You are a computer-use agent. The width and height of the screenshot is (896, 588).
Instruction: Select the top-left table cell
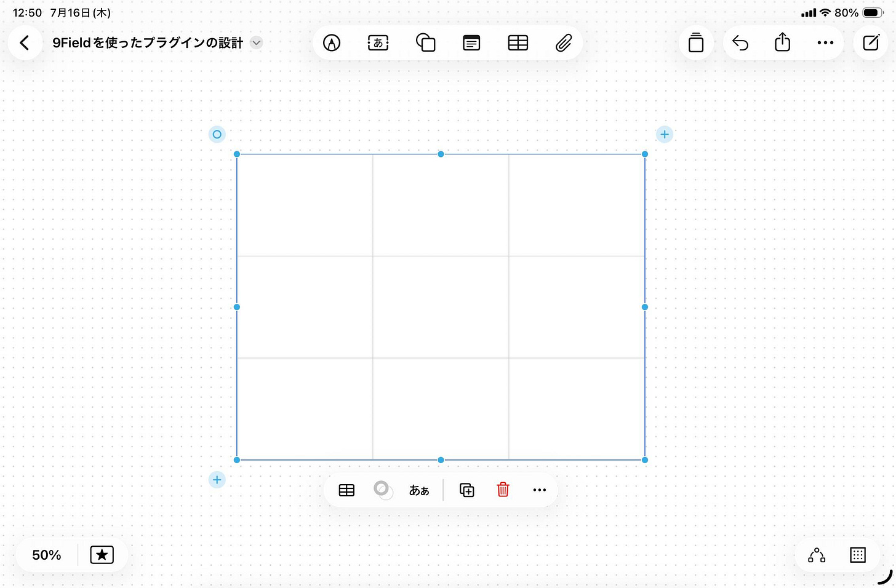[x=305, y=205]
